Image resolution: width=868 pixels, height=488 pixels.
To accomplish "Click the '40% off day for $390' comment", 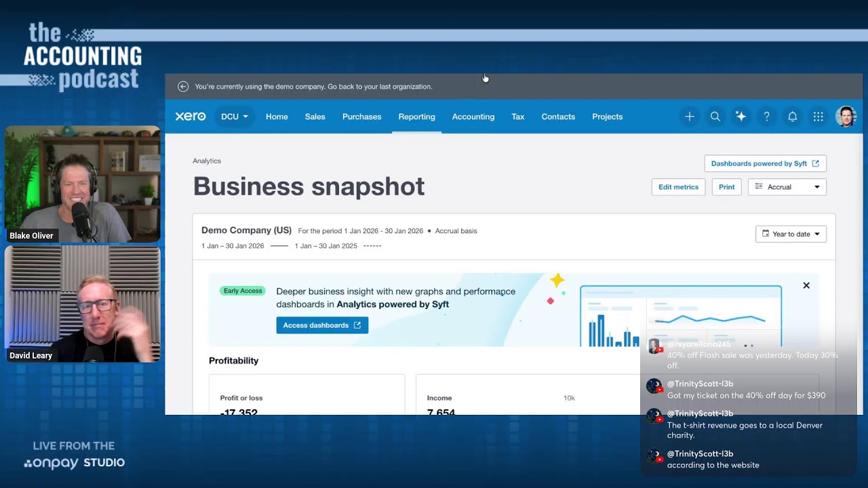I will pyautogui.click(x=746, y=396).
